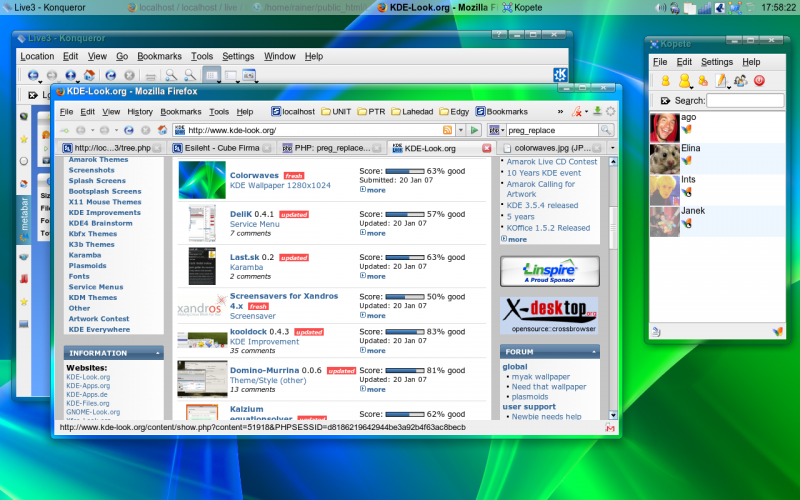Open the Karamba category in the sidebar

pos(85,255)
